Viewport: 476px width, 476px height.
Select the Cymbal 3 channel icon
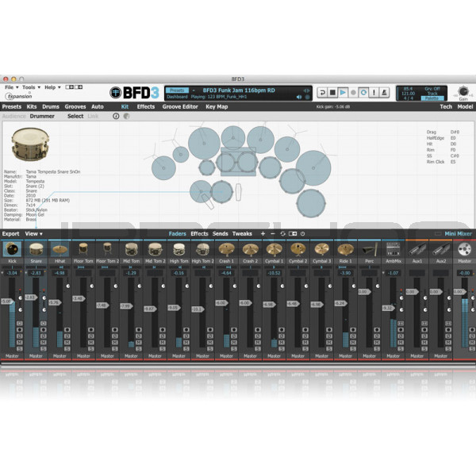[x=321, y=249]
